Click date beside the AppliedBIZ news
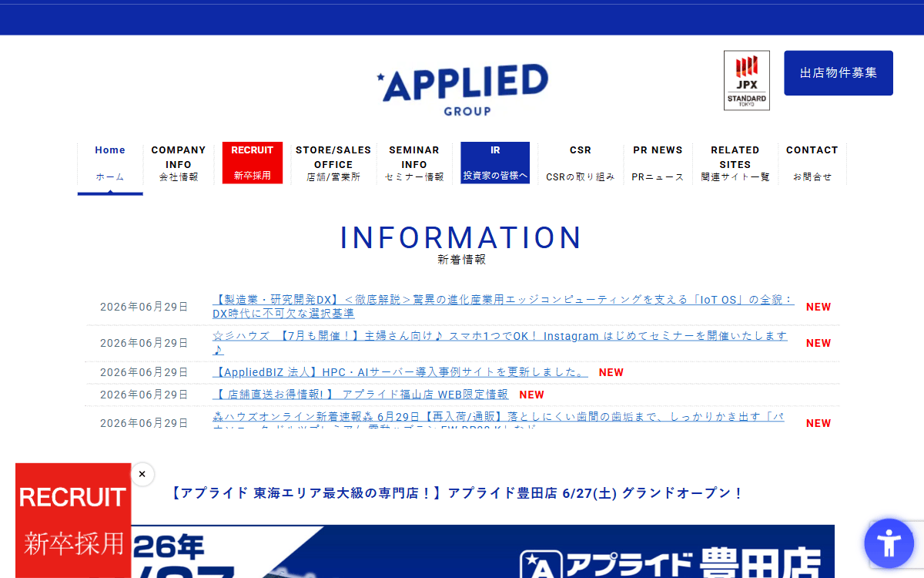 pyautogui.click(x=144, y=372)
